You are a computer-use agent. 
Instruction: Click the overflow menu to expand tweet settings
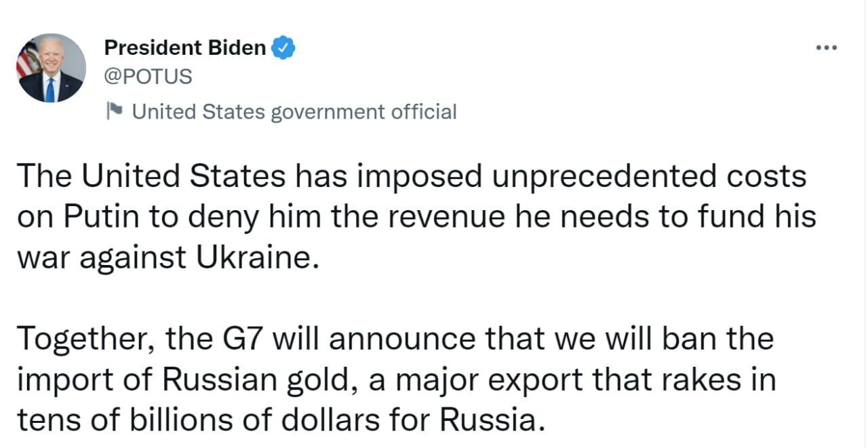(826, 47)
